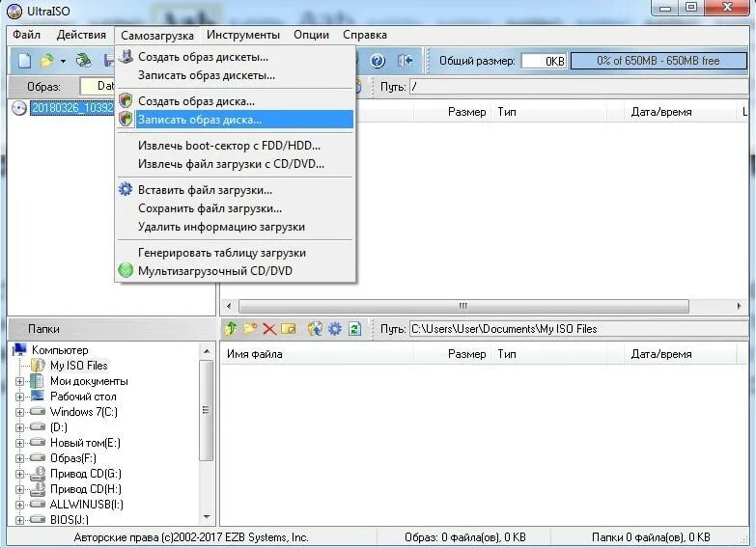Click the CD icon of image 20180326 root
The height and width of the screenshot is (548, 756).
tap(19, 108)
